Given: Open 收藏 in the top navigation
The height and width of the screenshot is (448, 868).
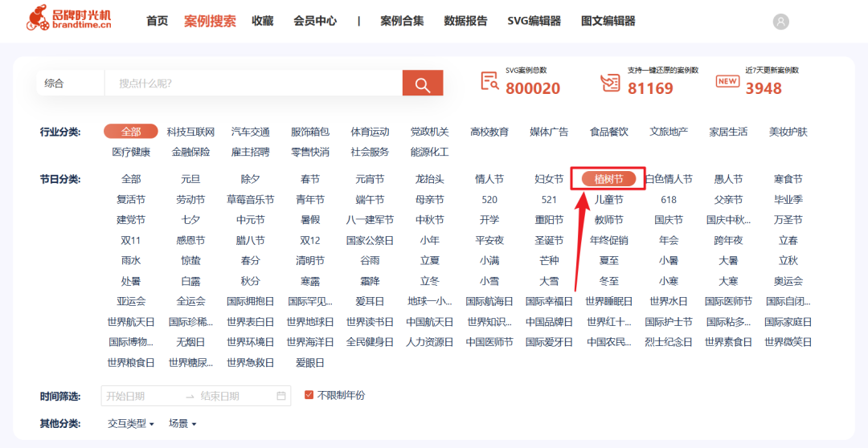Looking at the screenshot, I should point(262,21).
